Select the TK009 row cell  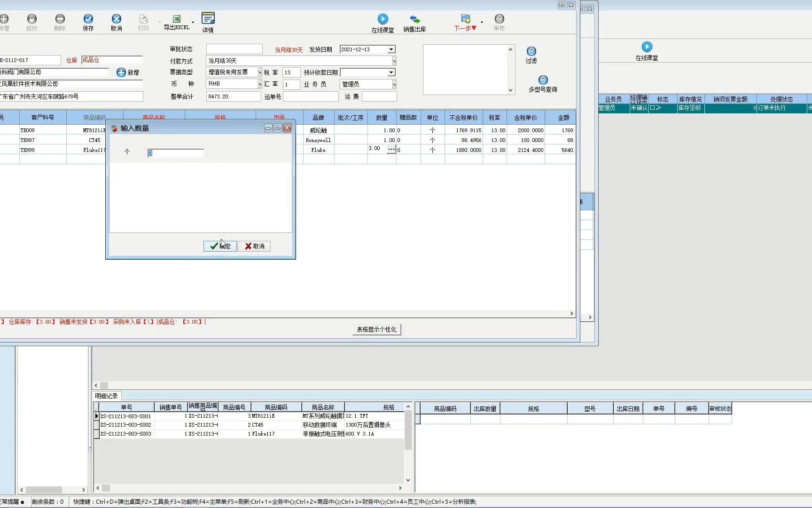tap(43, 130)
